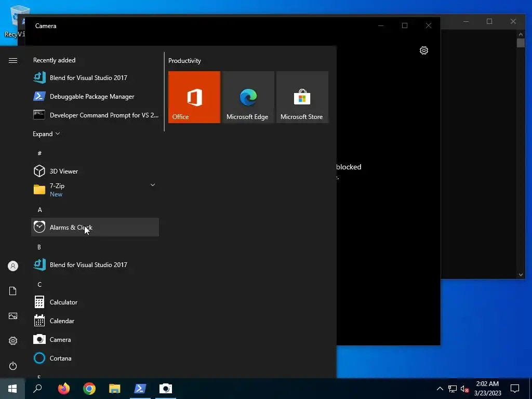Maximize the background window behind Camera
This screenshot has width=532, height=399.
489,21
